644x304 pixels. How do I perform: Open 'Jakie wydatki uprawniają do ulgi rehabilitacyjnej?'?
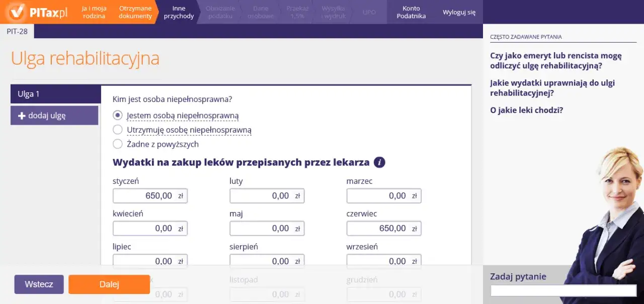coord(552,88)
